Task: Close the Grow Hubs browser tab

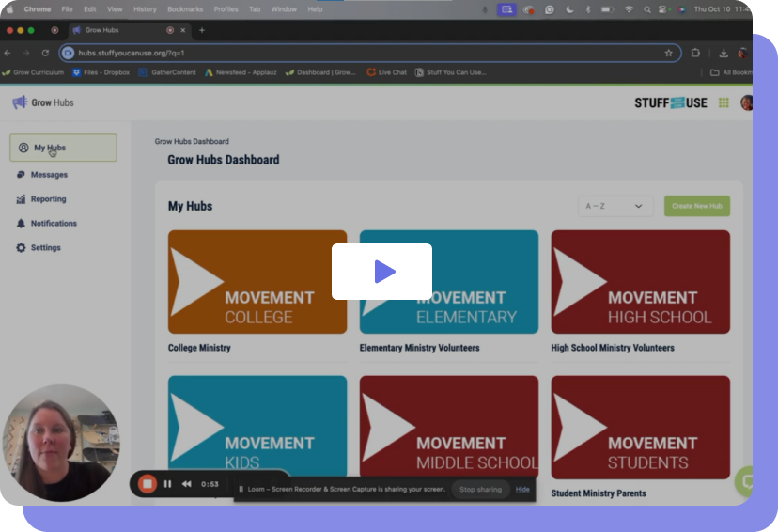Action: tap(182, 30)
